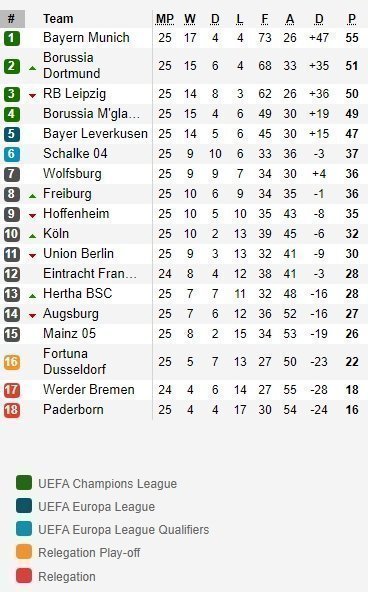Click the green rank 1 badge
This screenshot has width=368, height=592.
[12, 38]
